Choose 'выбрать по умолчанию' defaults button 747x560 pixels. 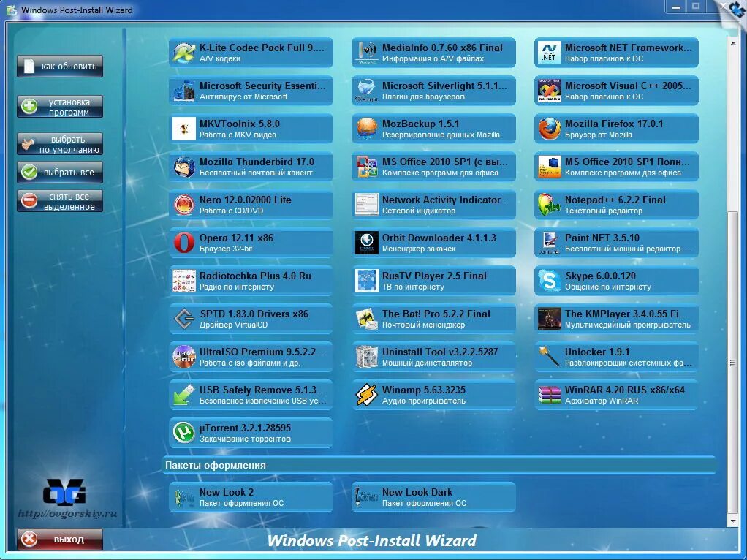[60, 144]
